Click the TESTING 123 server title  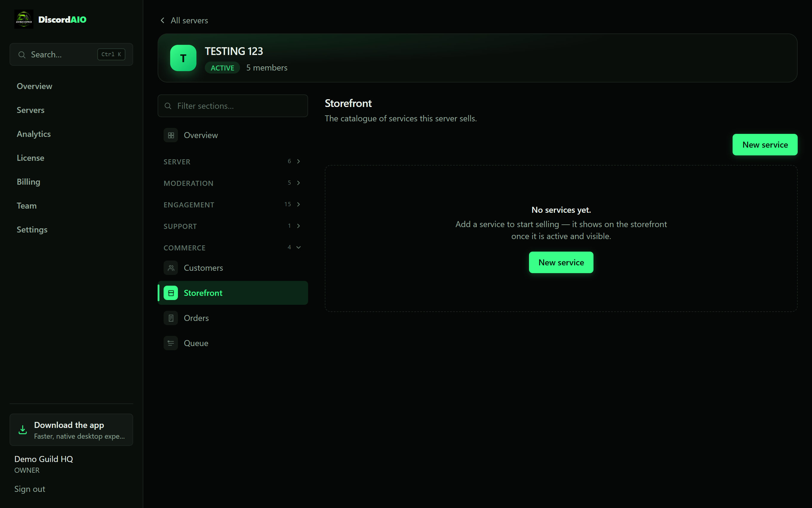[234, 51]
